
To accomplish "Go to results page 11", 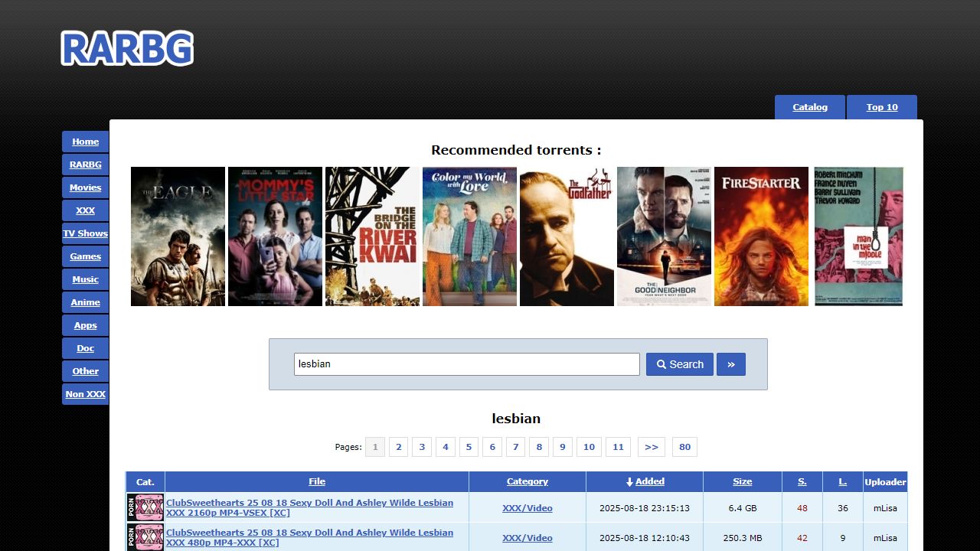I will pyautogui.click(x=619, y=447).
